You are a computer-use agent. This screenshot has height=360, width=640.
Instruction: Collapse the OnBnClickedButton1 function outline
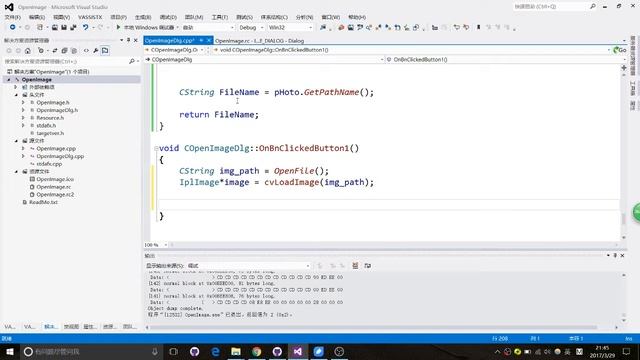click(156, 148)
